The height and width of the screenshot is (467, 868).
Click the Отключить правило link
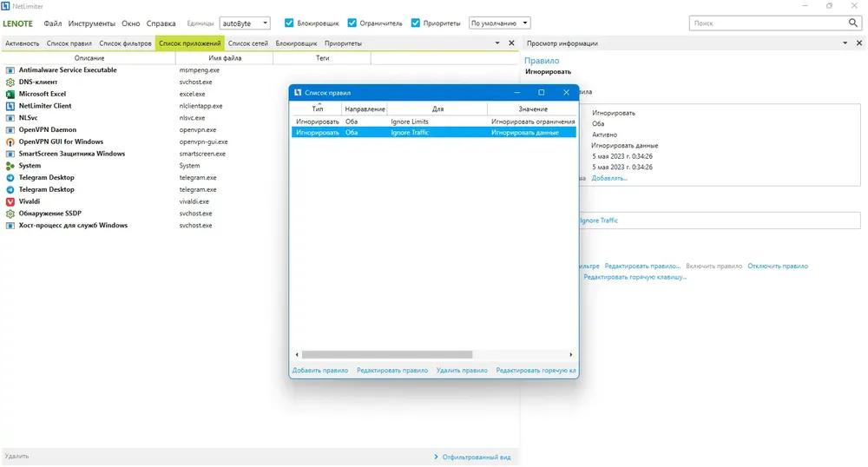[x=778, y=266]
